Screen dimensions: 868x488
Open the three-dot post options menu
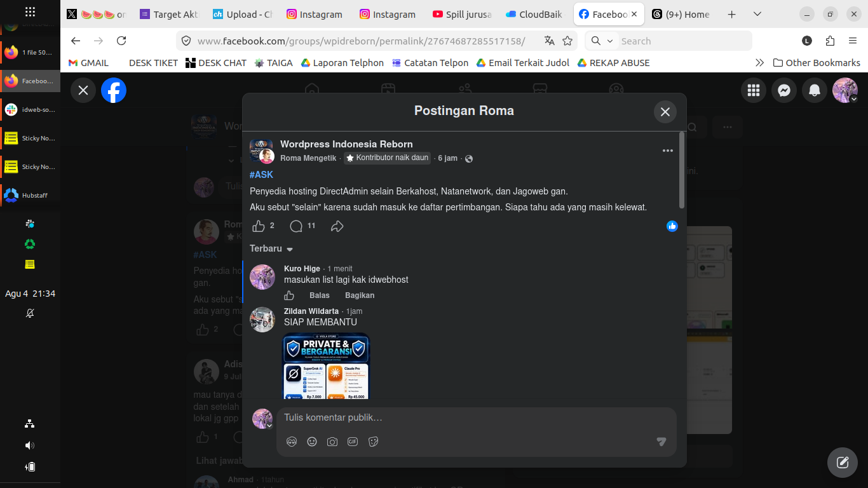click(x=667, y=151)
